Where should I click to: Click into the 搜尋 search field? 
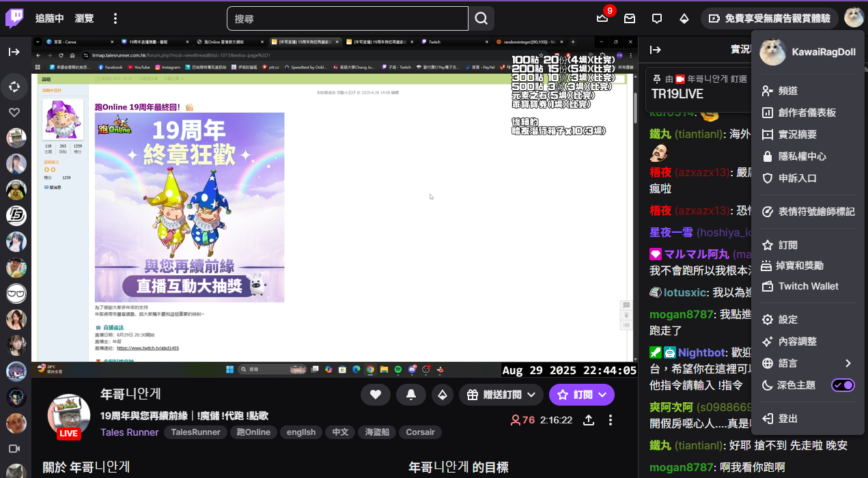point(347,18)
